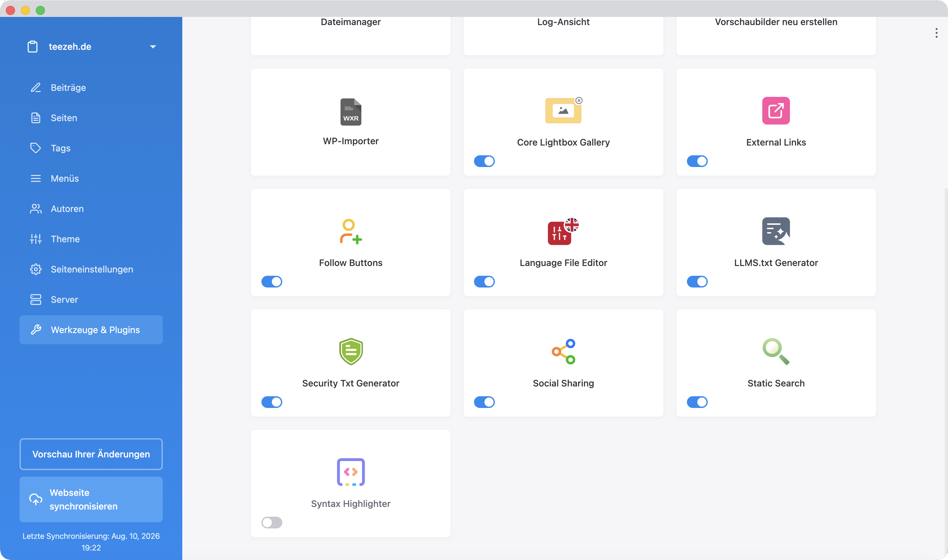948x560 pixels.
Task: Click the External Links title
Action: point(776,142)
